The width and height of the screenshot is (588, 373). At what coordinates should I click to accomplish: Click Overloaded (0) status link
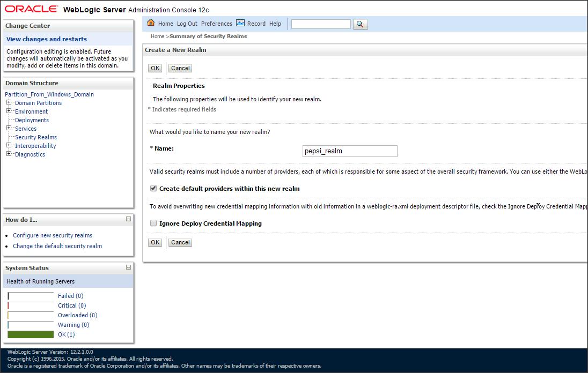pyautogui.click(x=78, y=315)
